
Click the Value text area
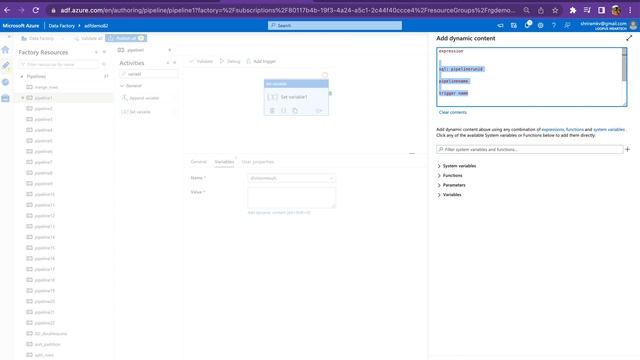tap(291, 198)
